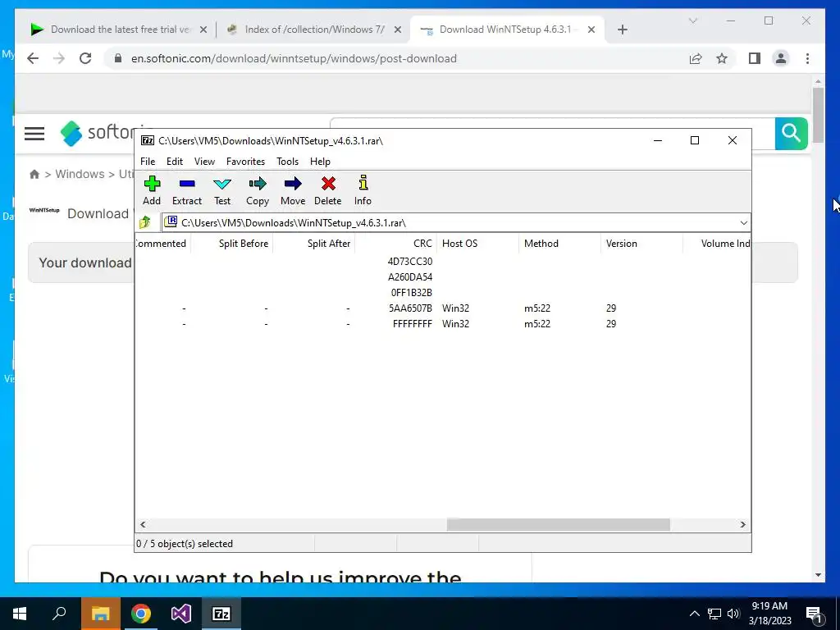Viewport: 840px width, 630px height.
Task: Sort by the Host OS column
Action: pos(477,243)
